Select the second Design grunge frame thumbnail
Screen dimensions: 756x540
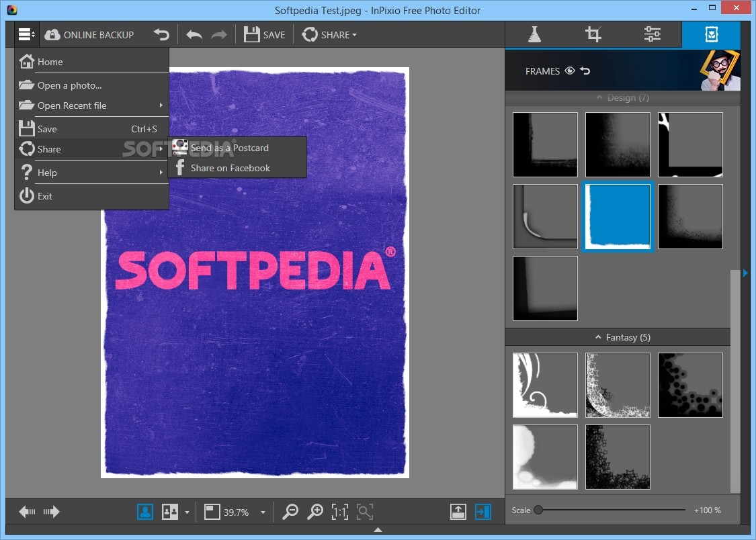point(618,144)
